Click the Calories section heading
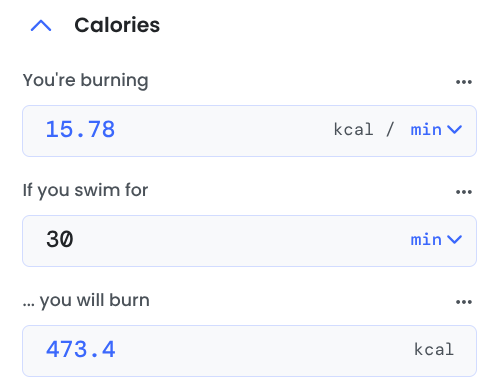Image resolution: width=498 pixels, height=386 pixels. pyautogui.click(x=117, y=25)
